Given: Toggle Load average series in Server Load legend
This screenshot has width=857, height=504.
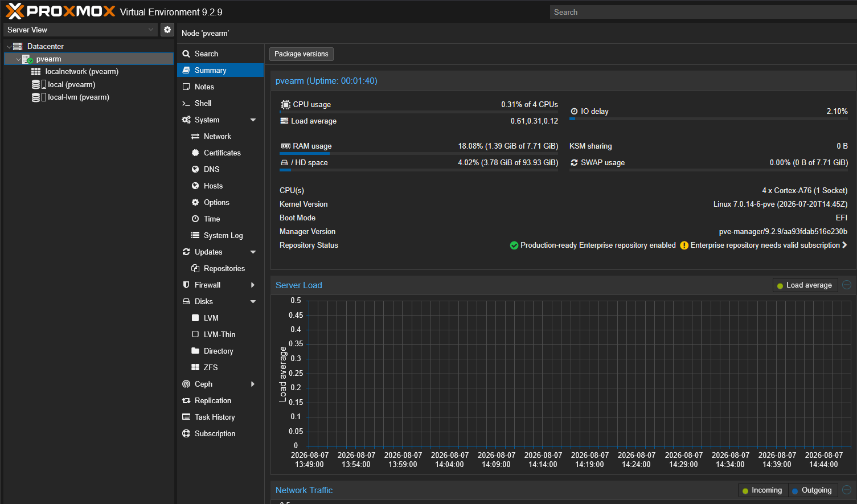Looking at the screenshot, I should tap(805, 285).
